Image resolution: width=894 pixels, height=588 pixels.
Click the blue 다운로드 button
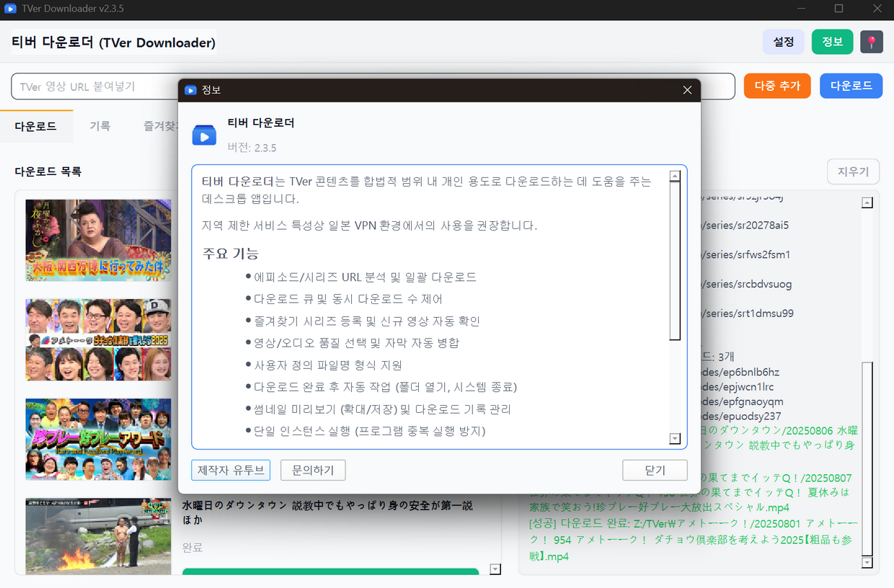[x=851, y=86]
